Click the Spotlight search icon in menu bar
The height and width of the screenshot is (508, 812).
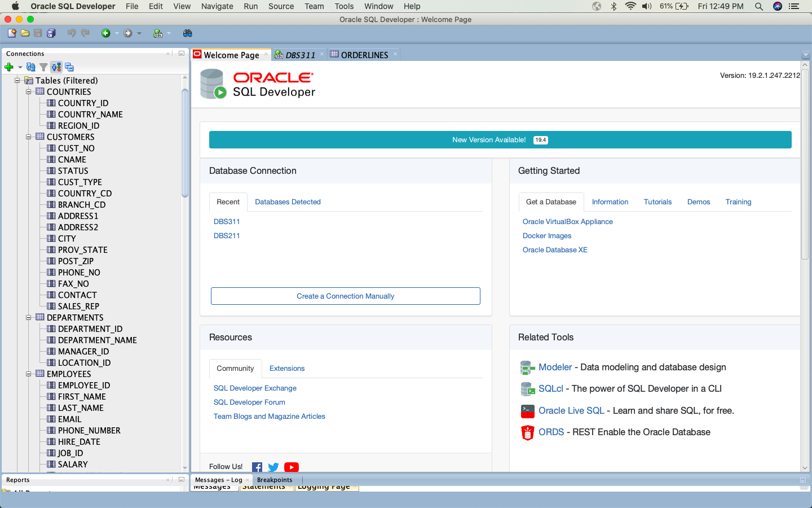pos(759,6)
